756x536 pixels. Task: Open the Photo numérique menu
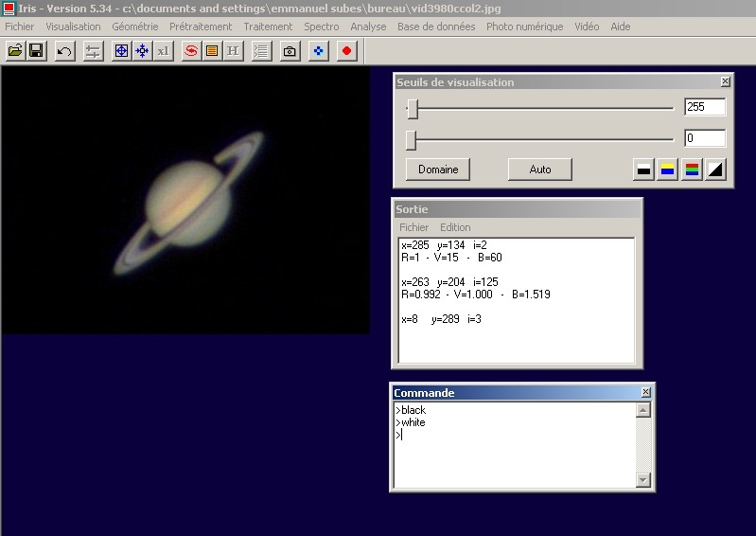pyautogui.click(x=524, y=27)
